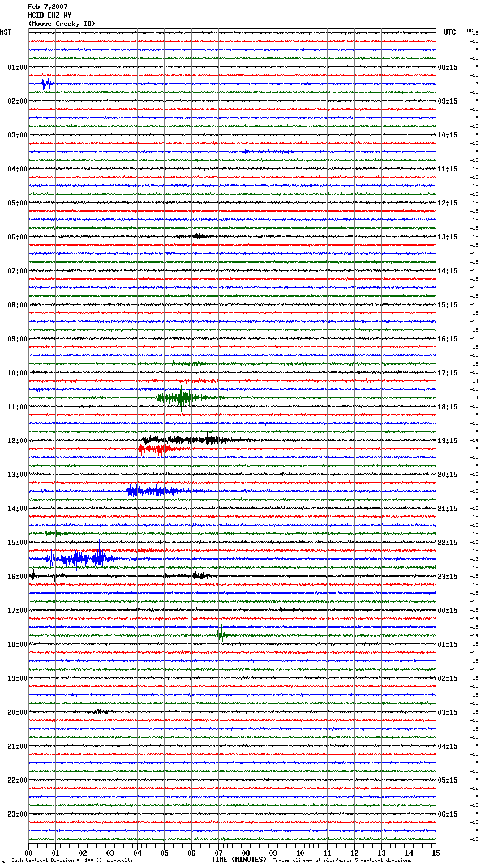Select the '09:00' MST time label
481x868 pixels.
[18, 339]
